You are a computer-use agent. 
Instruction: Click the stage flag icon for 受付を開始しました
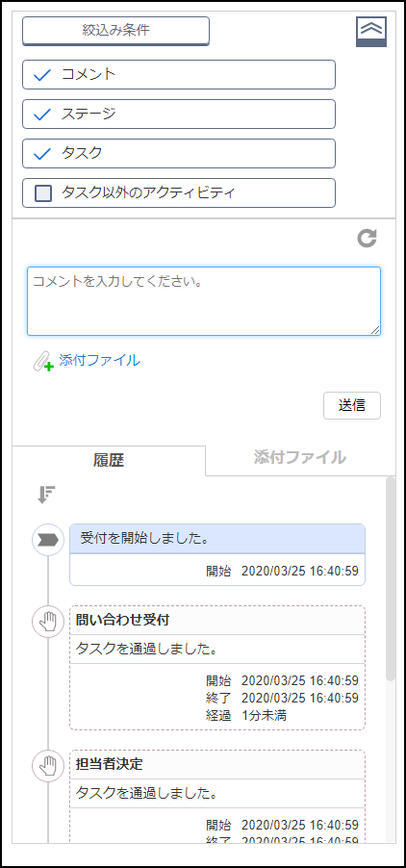48,540
